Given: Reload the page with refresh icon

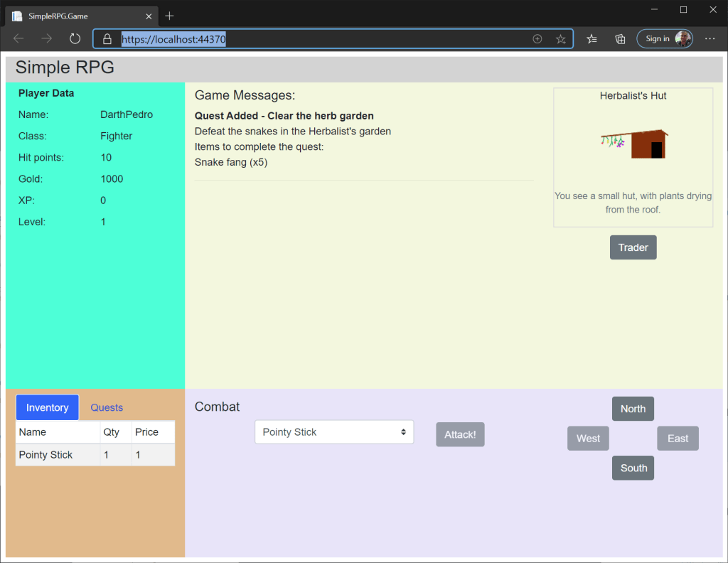Looking at the screenshot, I should coord(75,39).
